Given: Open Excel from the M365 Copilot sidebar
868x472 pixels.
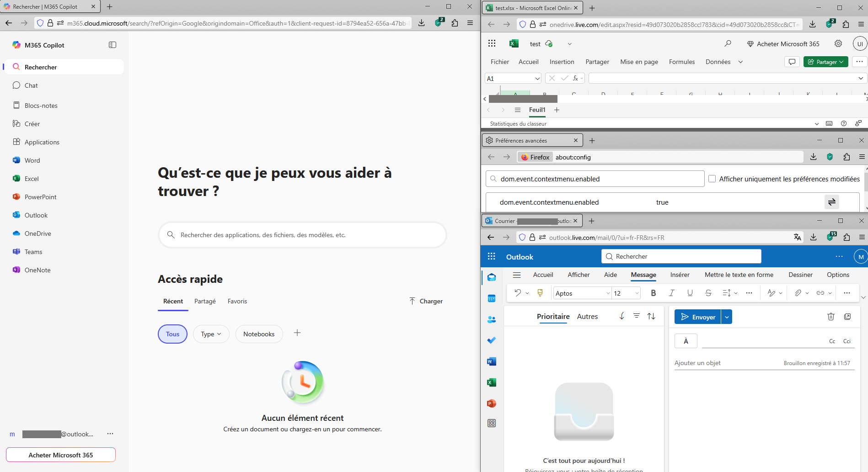Looking at the screenshot, I should (32, 179).
